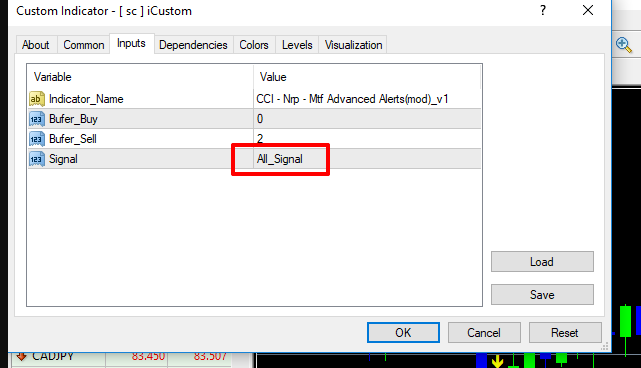Open the dialog's question mark help button

(542, 10)
